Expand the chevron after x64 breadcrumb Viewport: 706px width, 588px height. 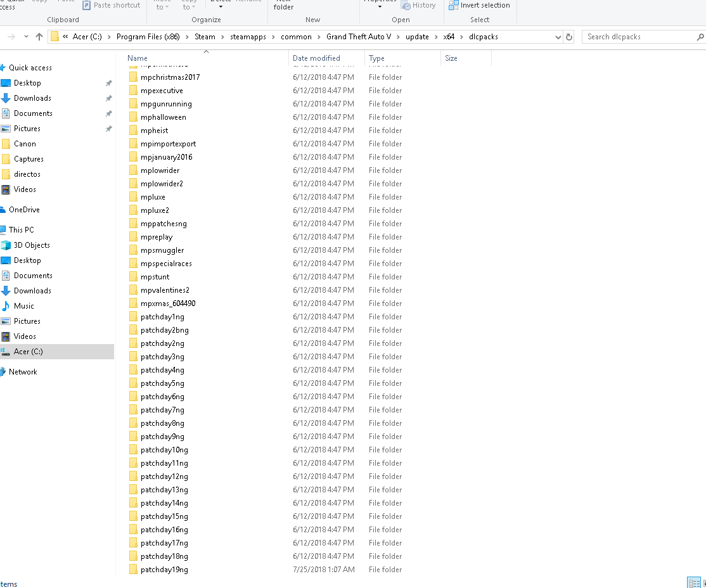coord(461,37)
